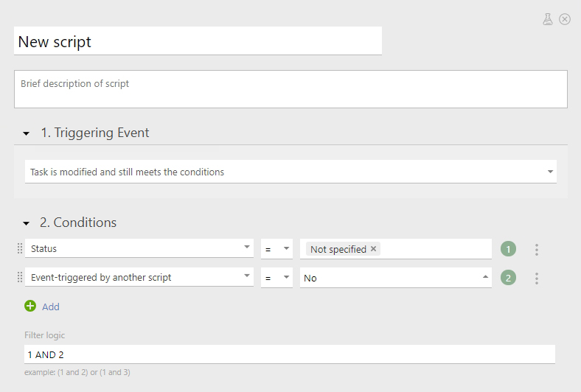The image size is (581, 392).
Task: Close the script editor with X icon
Action: 565,19
